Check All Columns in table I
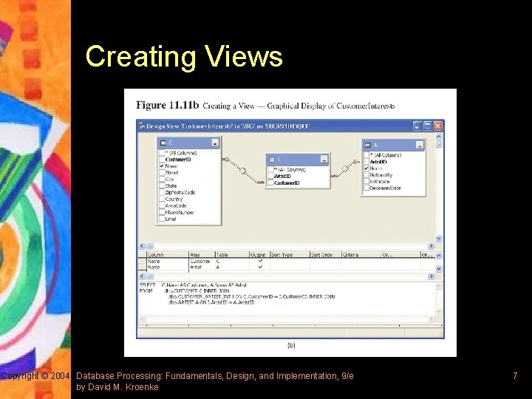Image resolution: width=532 pixels, height=399 pixels. click(270, 169)
